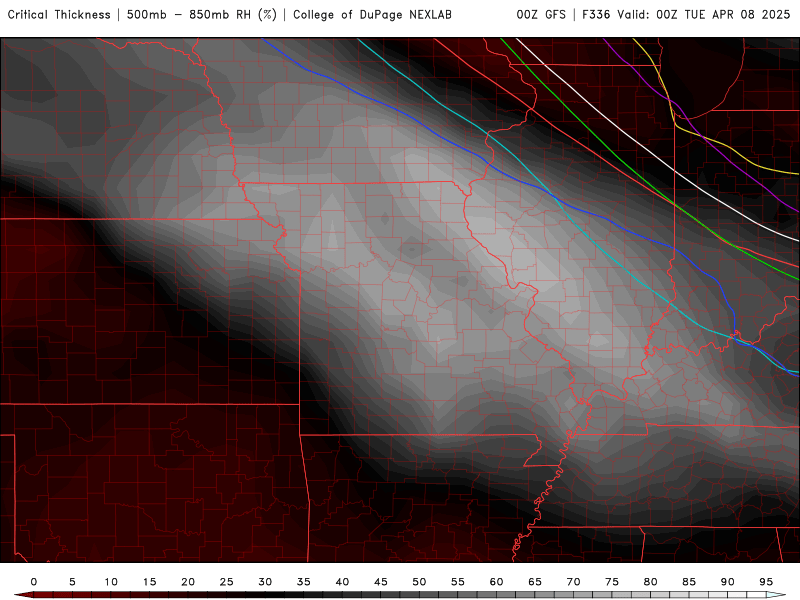Click the colorbar label "60"

pos(496,582)
